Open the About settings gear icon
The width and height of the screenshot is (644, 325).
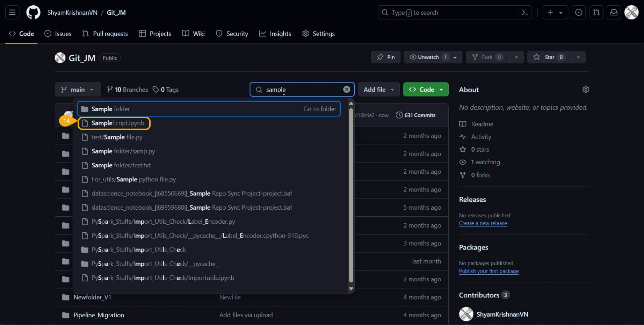pos(586,89)
